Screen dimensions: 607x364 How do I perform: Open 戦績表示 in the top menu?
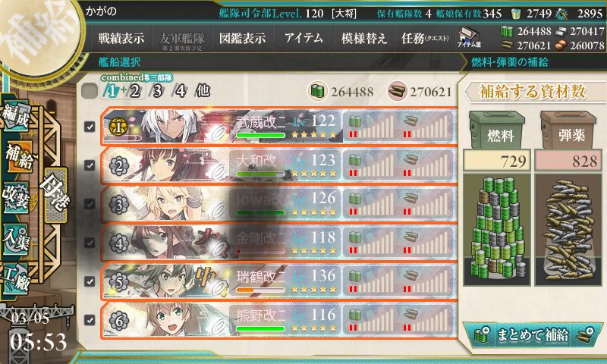(121, 38)
